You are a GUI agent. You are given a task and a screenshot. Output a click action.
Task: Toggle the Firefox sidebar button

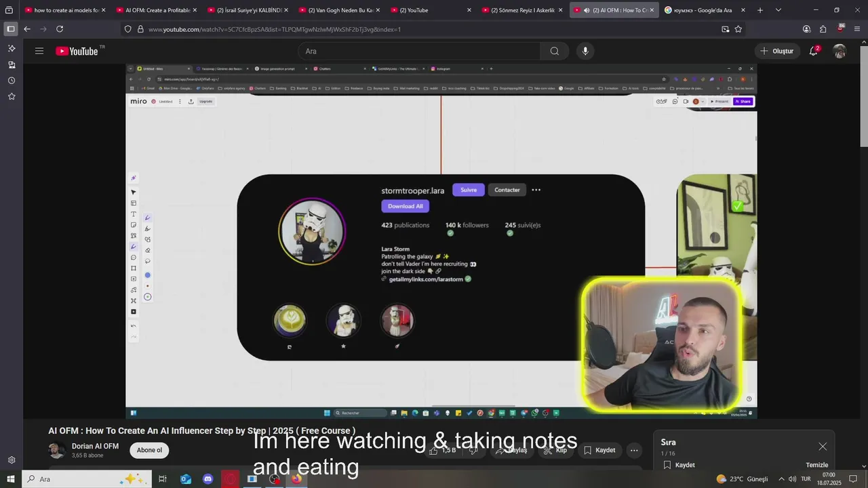pos(10,29)
